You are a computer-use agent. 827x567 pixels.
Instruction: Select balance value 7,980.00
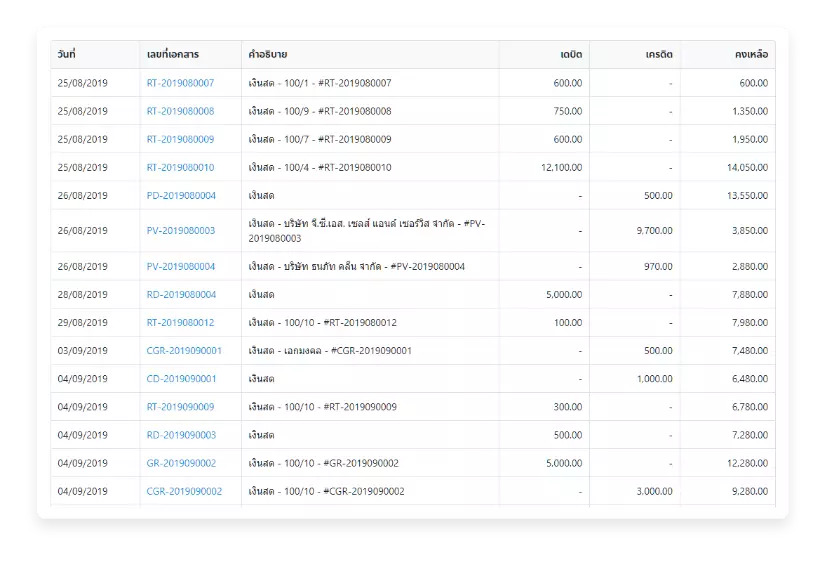click(x=750, y=322)
